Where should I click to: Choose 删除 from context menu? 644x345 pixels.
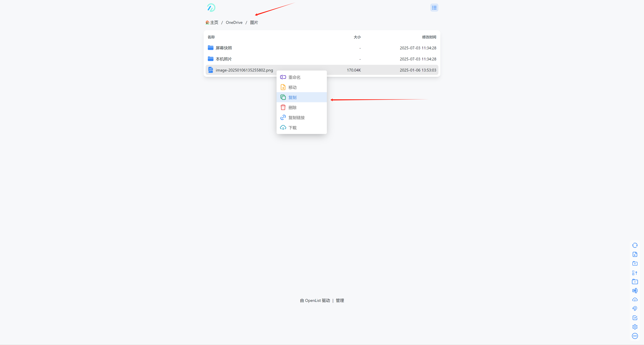tap(302, 108)
